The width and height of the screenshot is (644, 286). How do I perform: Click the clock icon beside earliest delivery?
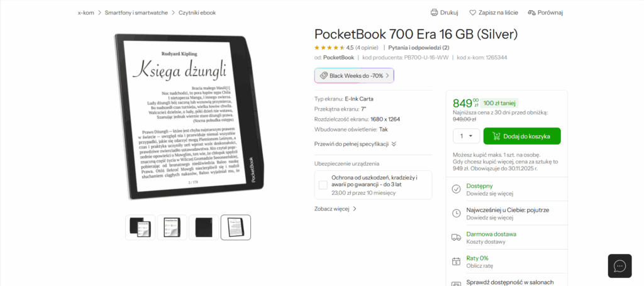click(x=456, y=213)
